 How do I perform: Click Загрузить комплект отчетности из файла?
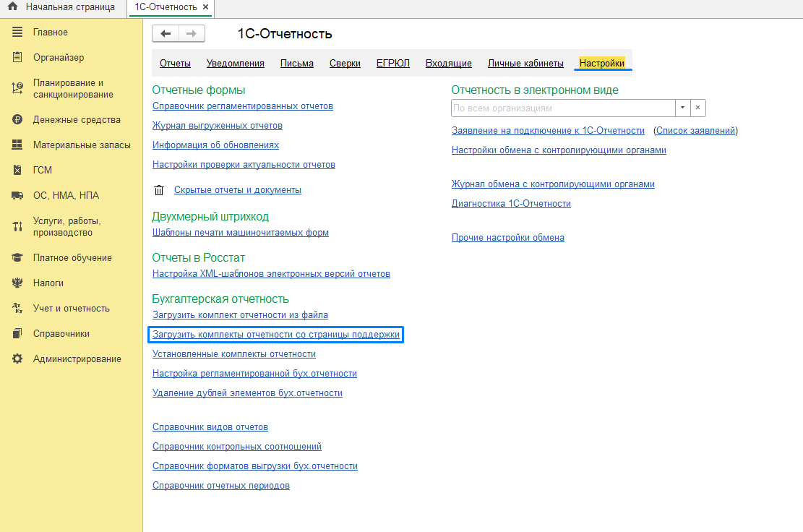click(240, 315)
